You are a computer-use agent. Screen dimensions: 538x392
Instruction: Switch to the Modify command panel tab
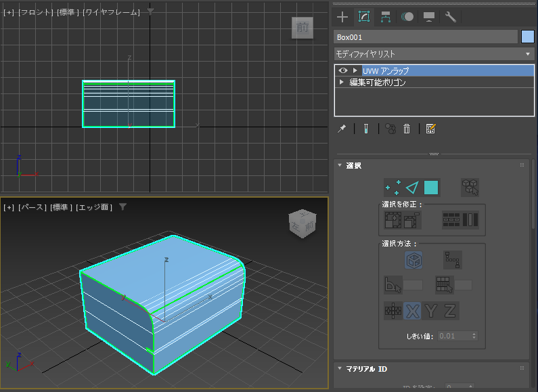click(364, 17)
